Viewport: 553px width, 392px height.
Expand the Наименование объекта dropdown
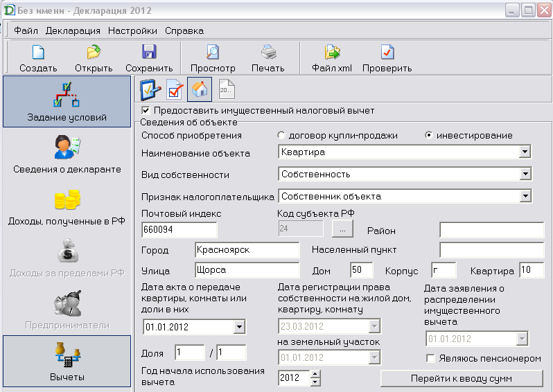[x=525, y=152]
